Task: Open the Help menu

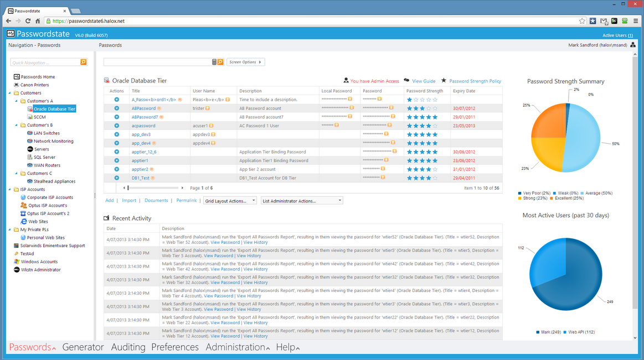Action: (287, 347)
